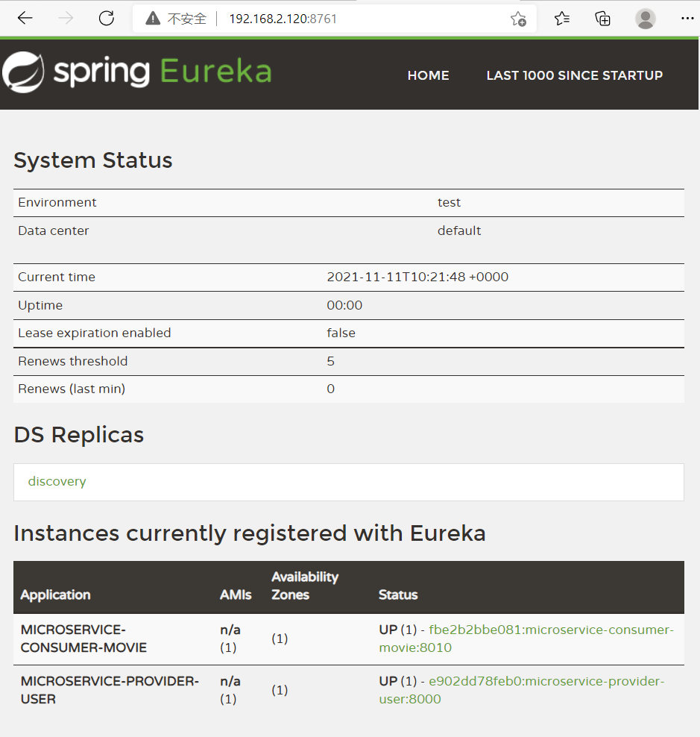Click the 'Current time' label
The height and width of the screenshot is (737, 700).
(x=57, y=277)
